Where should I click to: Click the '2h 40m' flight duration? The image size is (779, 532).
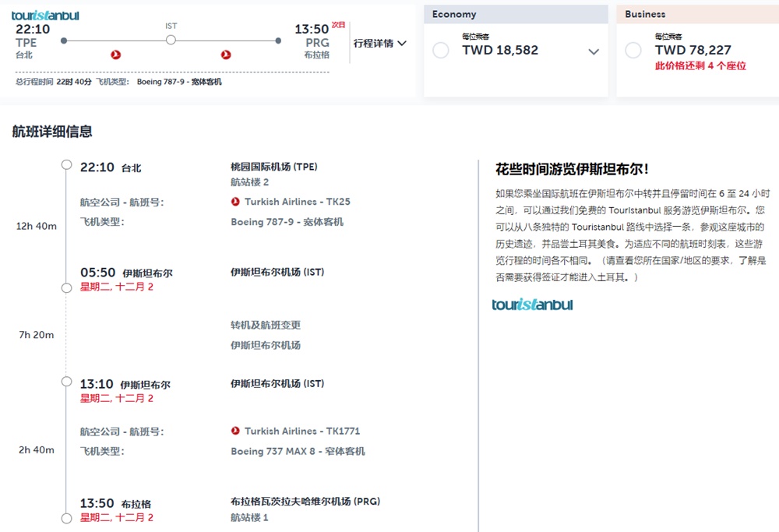click(x=37, y=450)
